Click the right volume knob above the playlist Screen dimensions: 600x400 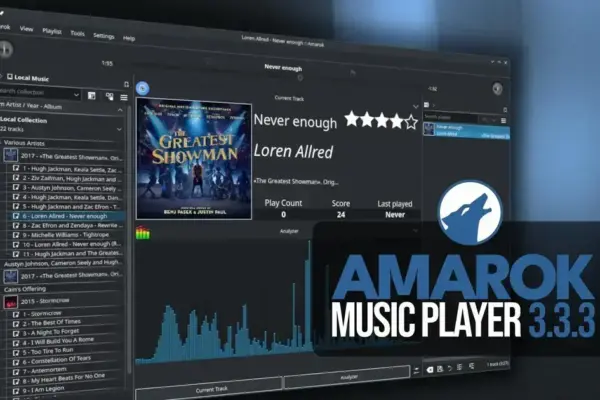[x=497, y=89]
